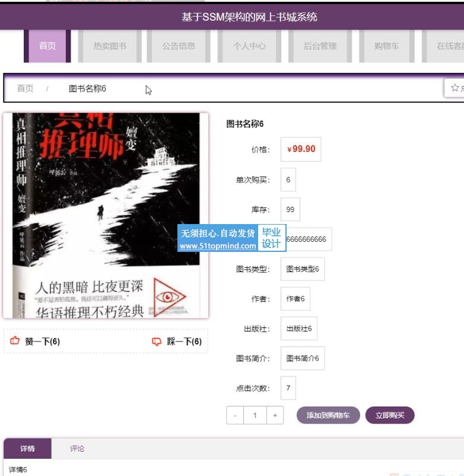Viewport: 464px width, 476px height.
Task: Open the 在线客服 navigation tab
Action: tap(444, 46)
